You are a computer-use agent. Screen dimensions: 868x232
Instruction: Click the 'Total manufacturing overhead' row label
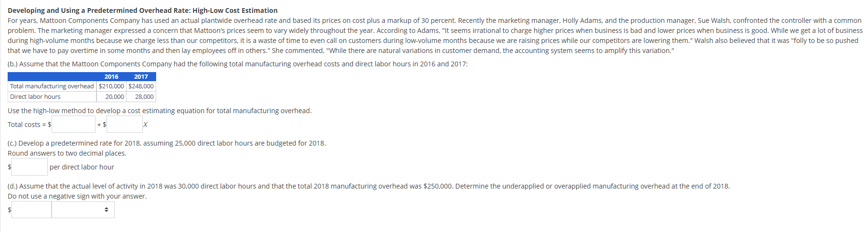[52, 86]
